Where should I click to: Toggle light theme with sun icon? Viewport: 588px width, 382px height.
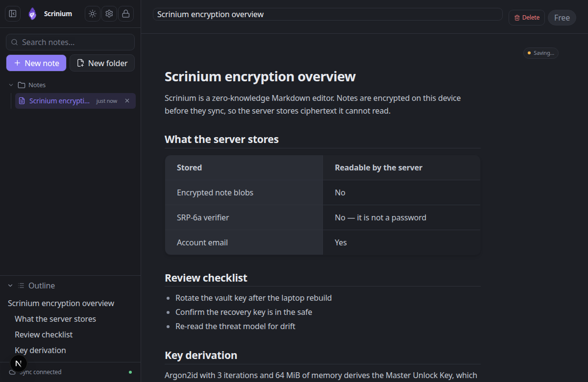pos(93,14)
